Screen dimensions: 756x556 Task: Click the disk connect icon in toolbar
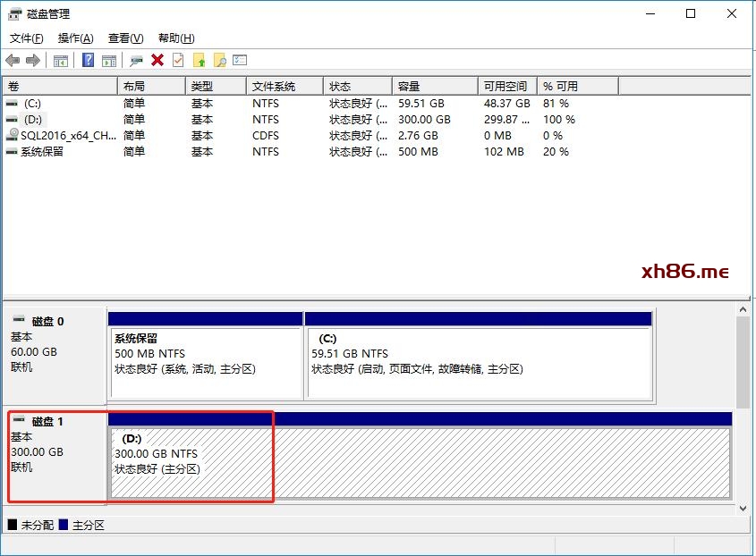[136, 60]
